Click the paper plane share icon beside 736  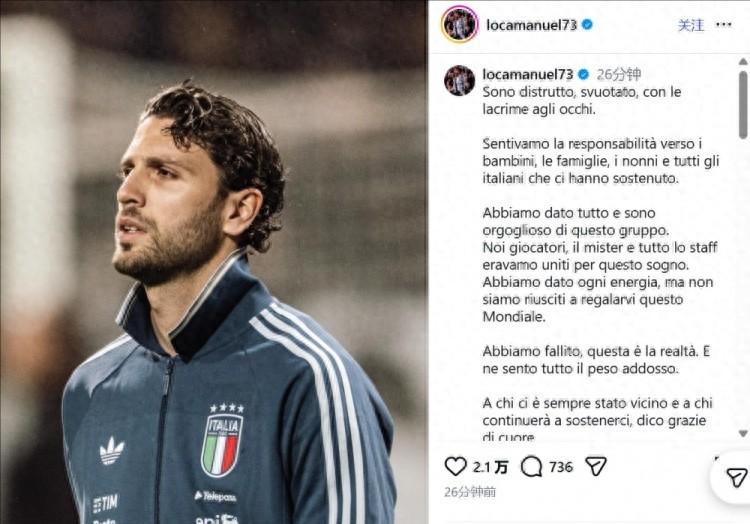(x=595, y=466)
